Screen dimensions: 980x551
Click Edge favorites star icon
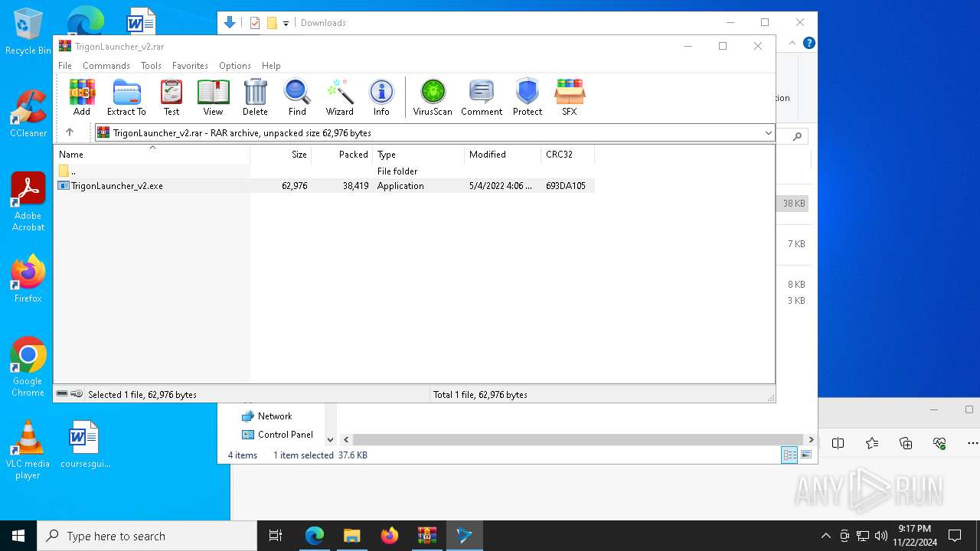point(872,443)
